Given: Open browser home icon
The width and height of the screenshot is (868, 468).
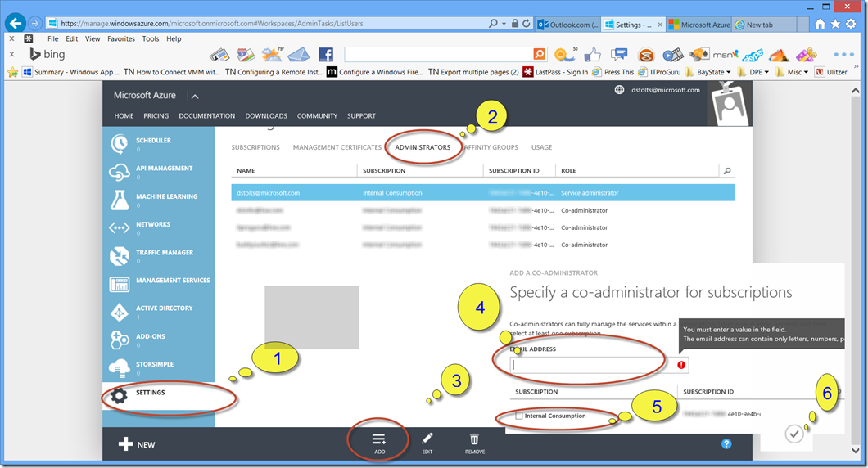Looking at the screenshot, I should (820, 24).
